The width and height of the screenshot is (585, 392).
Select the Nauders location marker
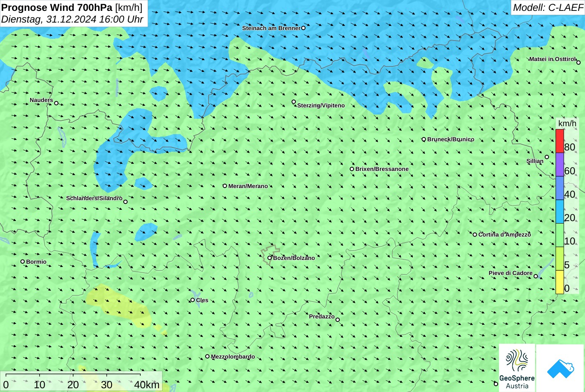56,103
